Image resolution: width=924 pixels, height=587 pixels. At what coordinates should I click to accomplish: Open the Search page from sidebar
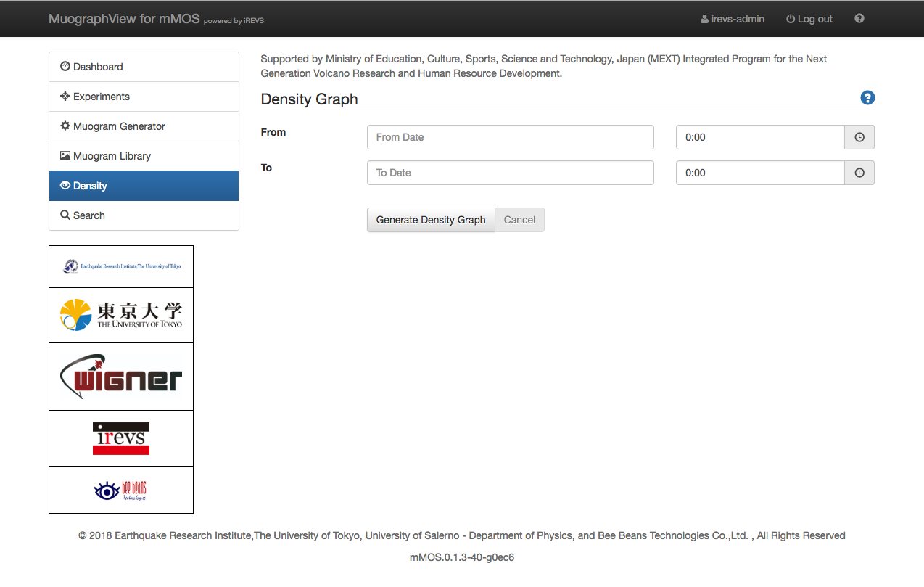click(88, 215)
